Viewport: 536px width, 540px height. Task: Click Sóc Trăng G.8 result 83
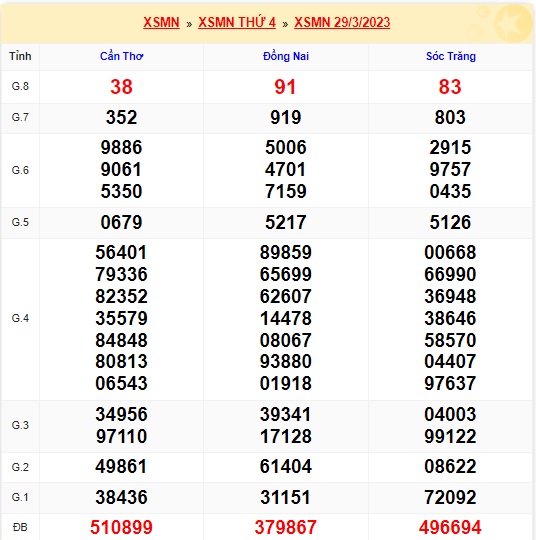coord(450,87)
